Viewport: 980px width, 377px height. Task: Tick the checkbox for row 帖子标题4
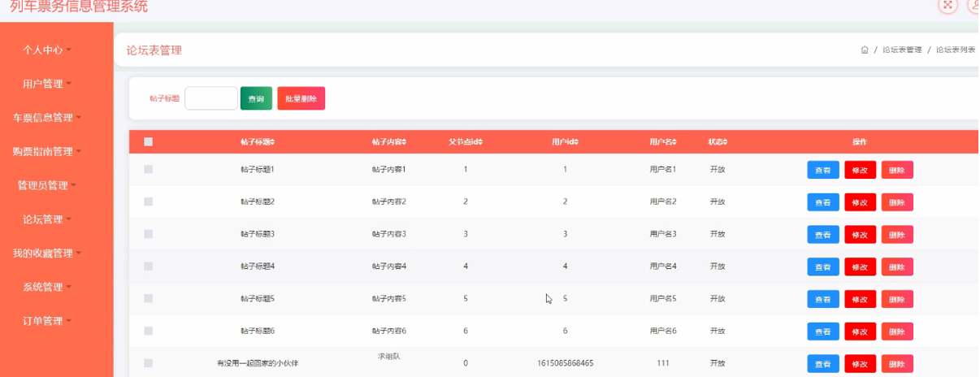[x=148, y=266]
